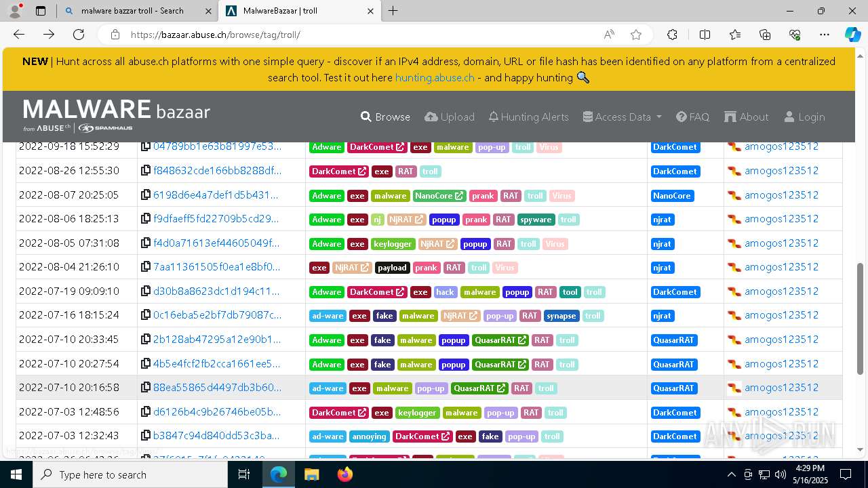The height and width of the screenshot is (488, 868).
Task: Select timestamp 2022-07-03 12:48:56
Action: [x=68, y=411]
